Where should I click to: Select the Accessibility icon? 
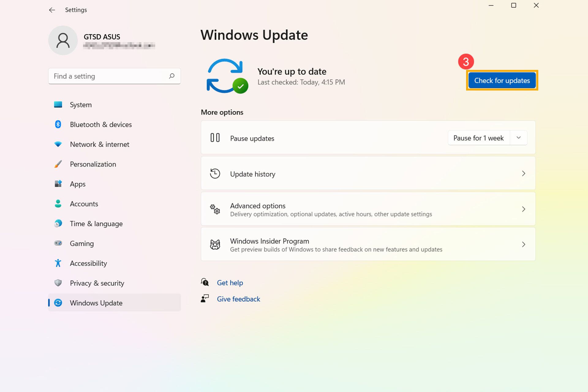pyautogui.click(x=58, y=263)
